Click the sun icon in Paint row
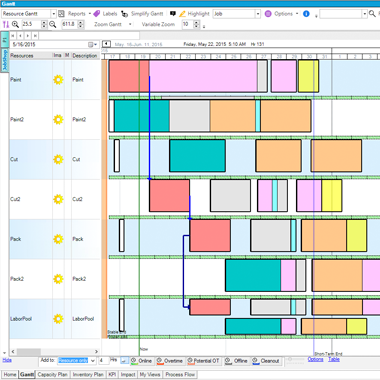This screenshot has height=380, width=380. click(58, 80)
